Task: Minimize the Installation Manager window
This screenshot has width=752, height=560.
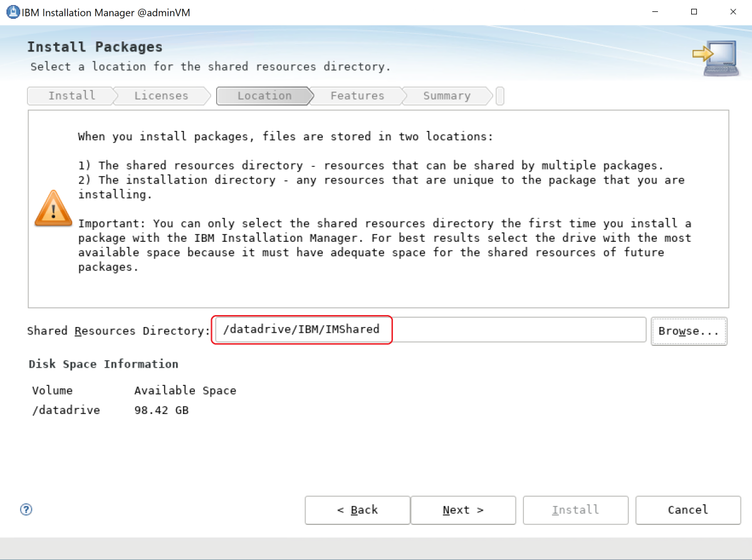Action: pos(655,11)
